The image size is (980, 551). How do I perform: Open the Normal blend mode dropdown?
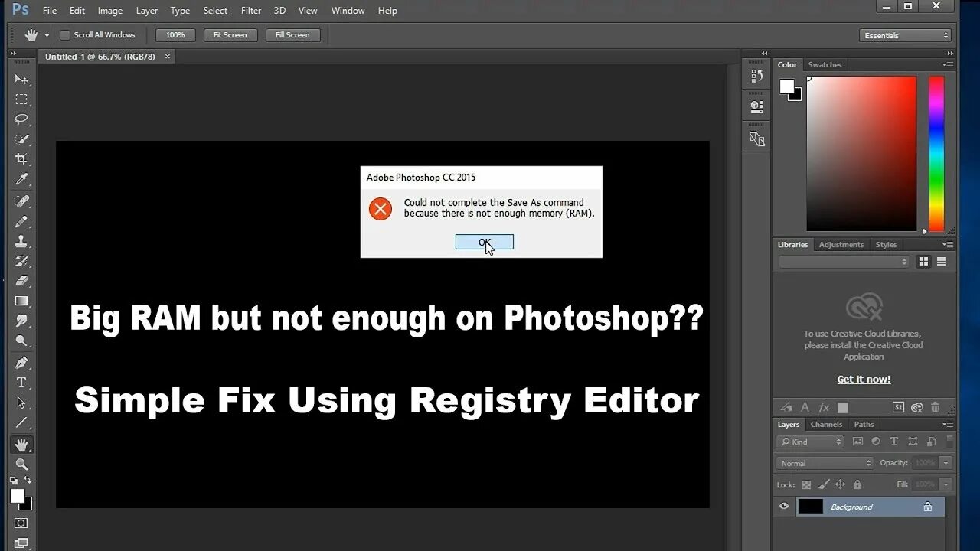click(825, 463)
